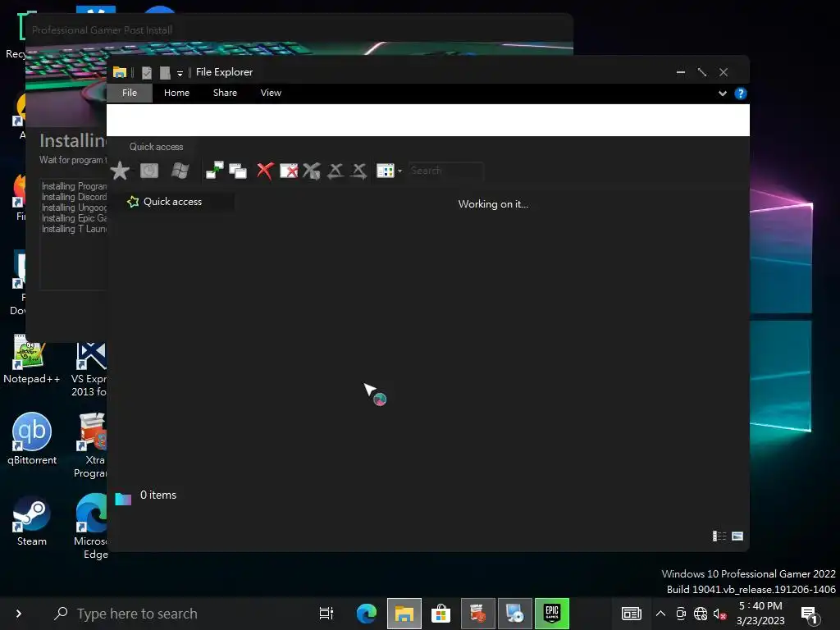Open the clock showing 5:40 PM
The width and height of the screenshot is (840, 630).
click(760, 614)
